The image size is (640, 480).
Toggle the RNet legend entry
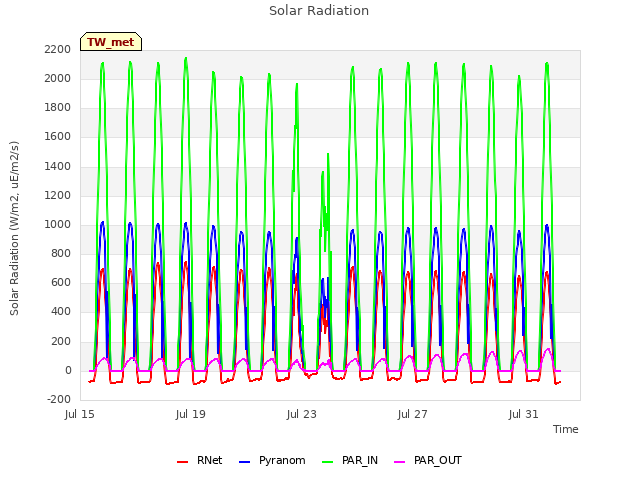click(x=200, y=460)
